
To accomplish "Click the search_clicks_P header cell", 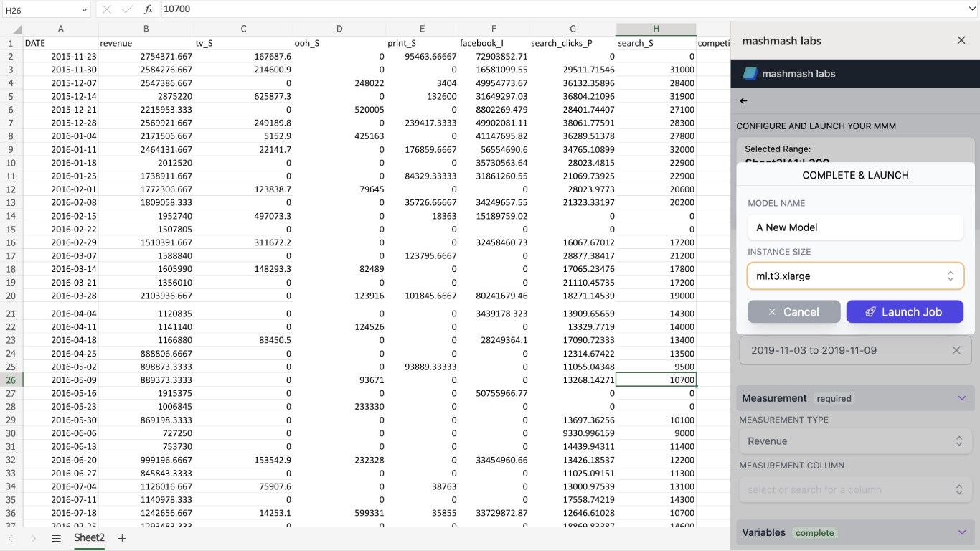I will pyautogui.click(x=573, y=43).
